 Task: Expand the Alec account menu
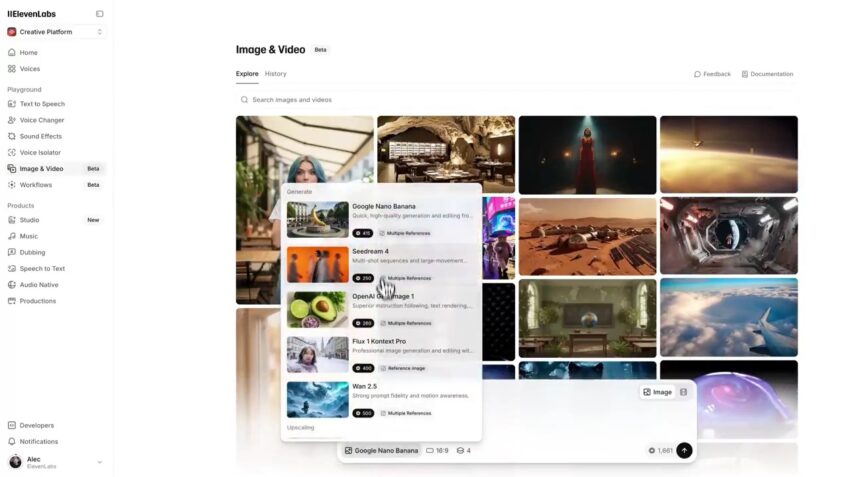tap(54, 462)
